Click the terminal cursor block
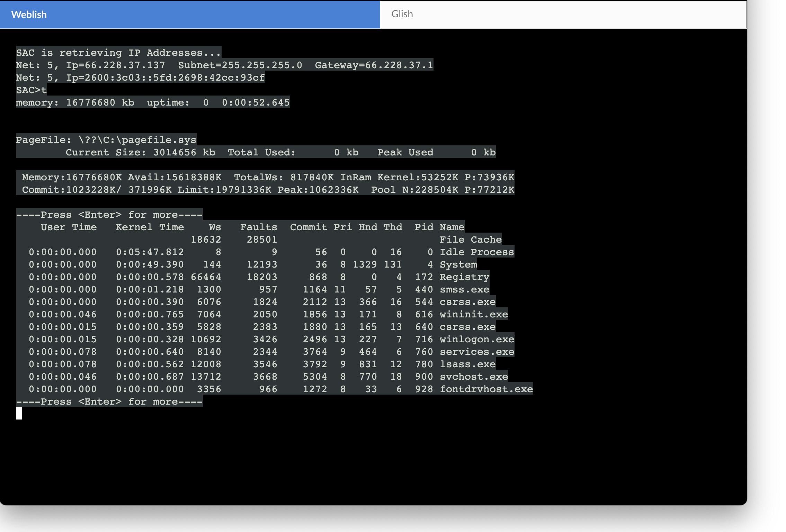 (x=19, y=413)
